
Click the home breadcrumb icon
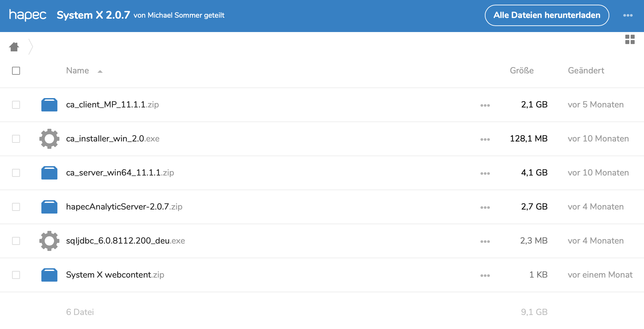point(14,47)
